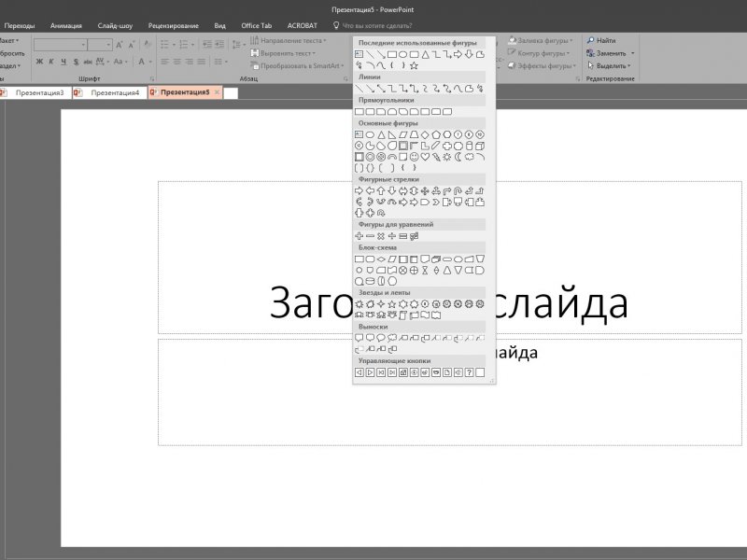
Task: Switch to the Презентация4 document tab
Action: click(x=109, y=92)
